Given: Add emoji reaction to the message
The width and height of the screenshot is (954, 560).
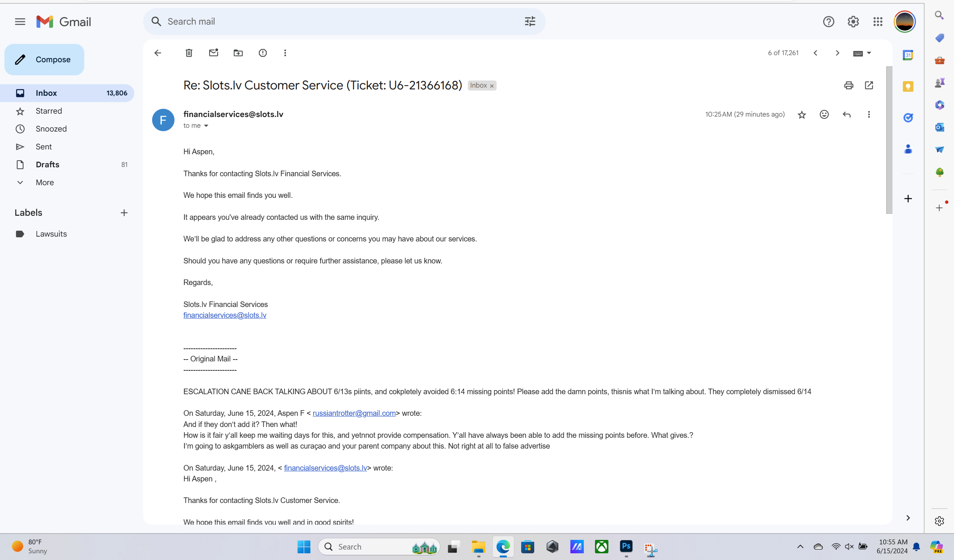Looking at the screenshot, I should click(x=824, y=114).
